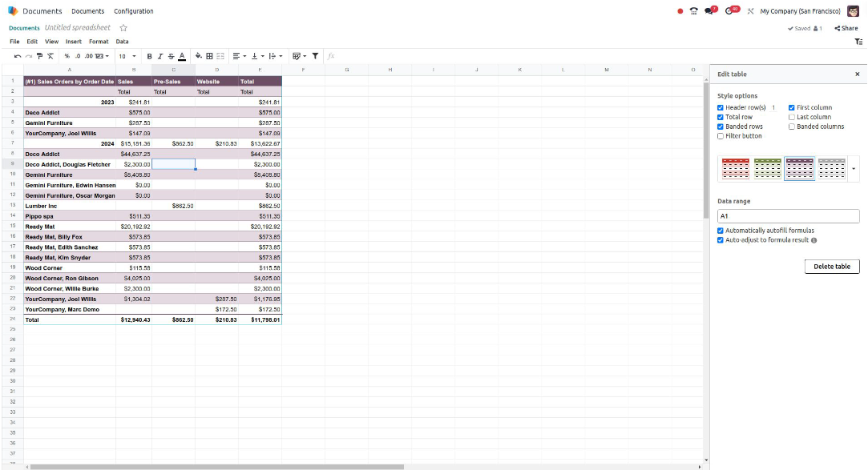Screen dimensions: 868x470
Task: Toggle Auto-adjust to formula result
Action: tap(721, 240)
